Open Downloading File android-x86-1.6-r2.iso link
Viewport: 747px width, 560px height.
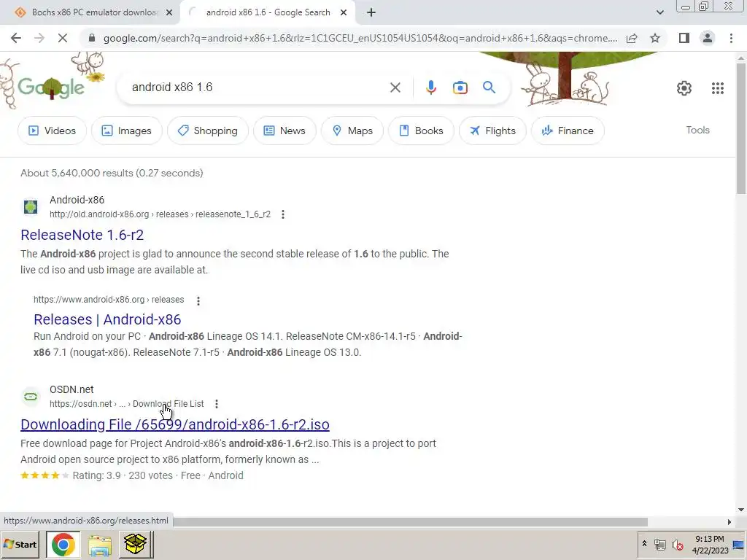175,424
